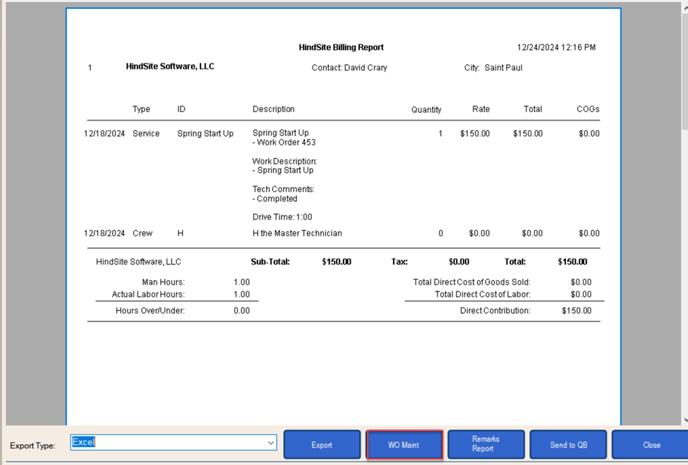Click the Hours Over/Under value '0.00'
Viewport: 688px width, 465px height.
click(242, 311)
